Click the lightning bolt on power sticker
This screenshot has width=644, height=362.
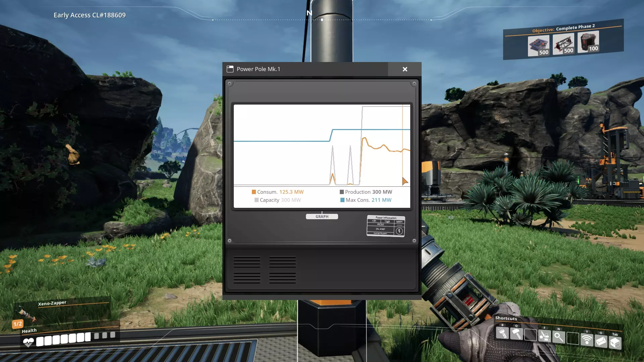point(399,231)
